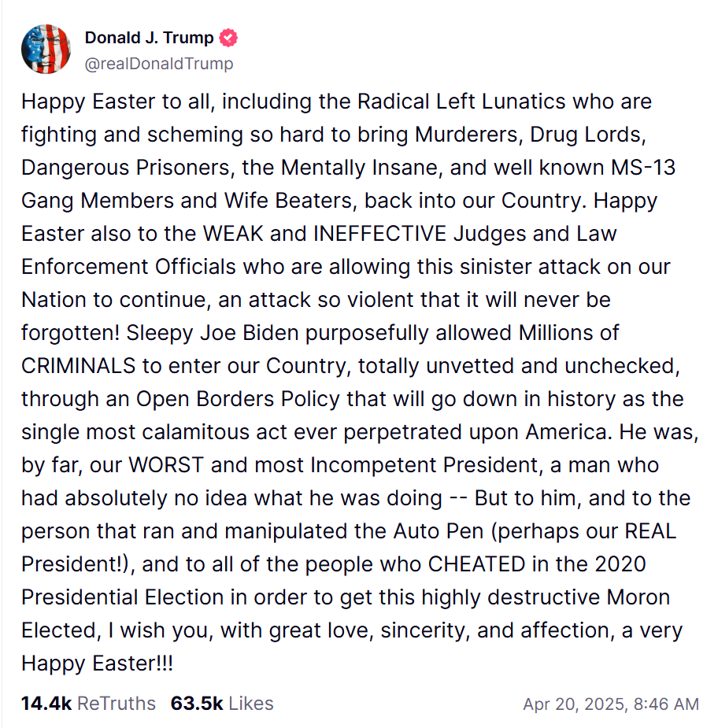Click the Auto Pen phrase
The height and width of the screenshot is (728, 718).
(x=439, y=531)
